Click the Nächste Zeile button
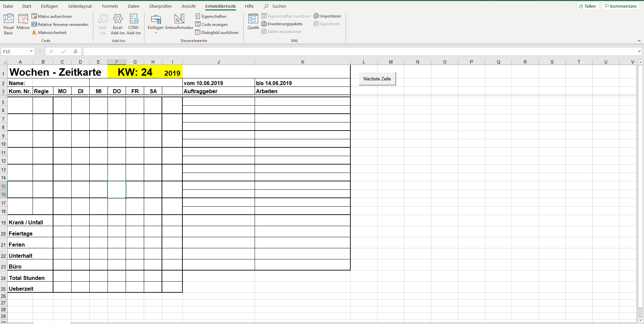 pos(377,79)
